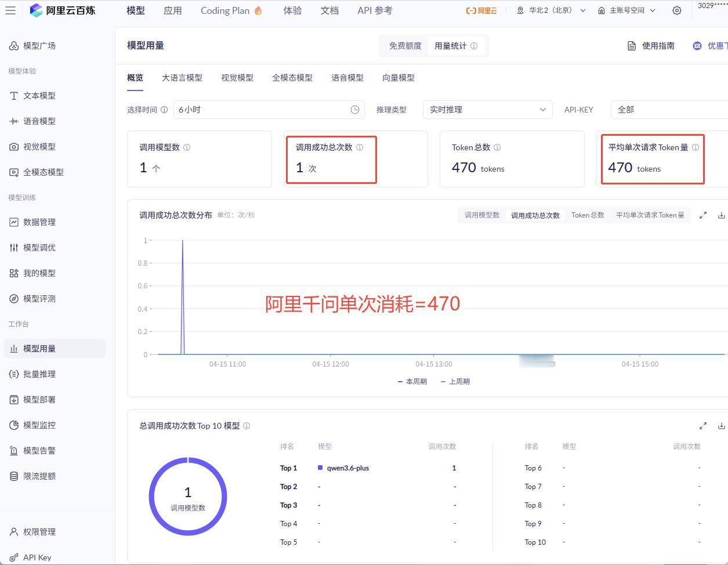Open the 文档 top menu

tap(329, 10)
